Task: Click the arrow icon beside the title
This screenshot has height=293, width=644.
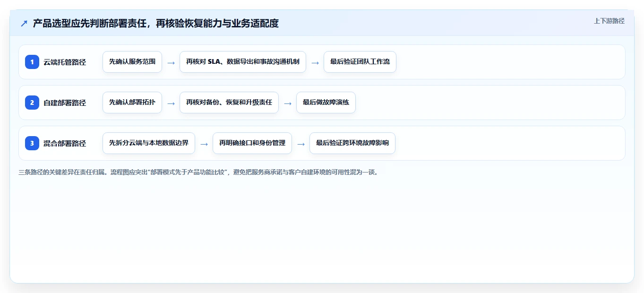Action: (24, 24)
